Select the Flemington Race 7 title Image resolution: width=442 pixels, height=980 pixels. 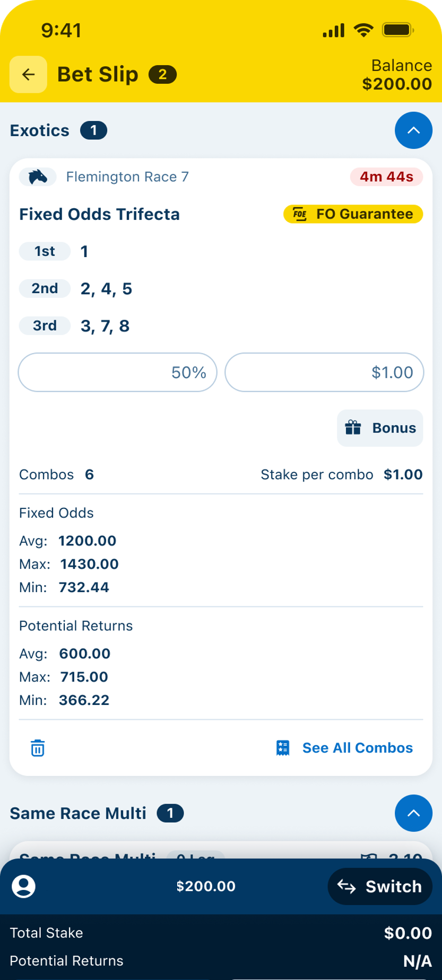click(127, 177)
